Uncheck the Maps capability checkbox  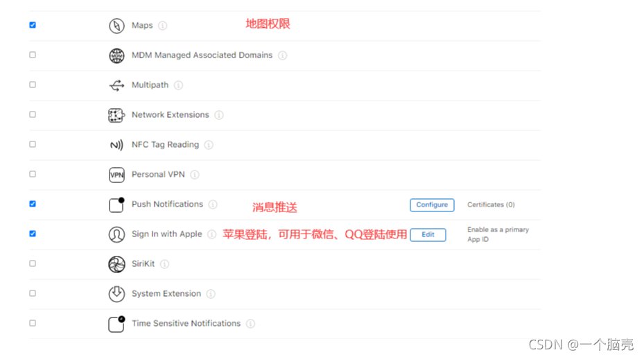pyautogui.click(x=33, y=25)
